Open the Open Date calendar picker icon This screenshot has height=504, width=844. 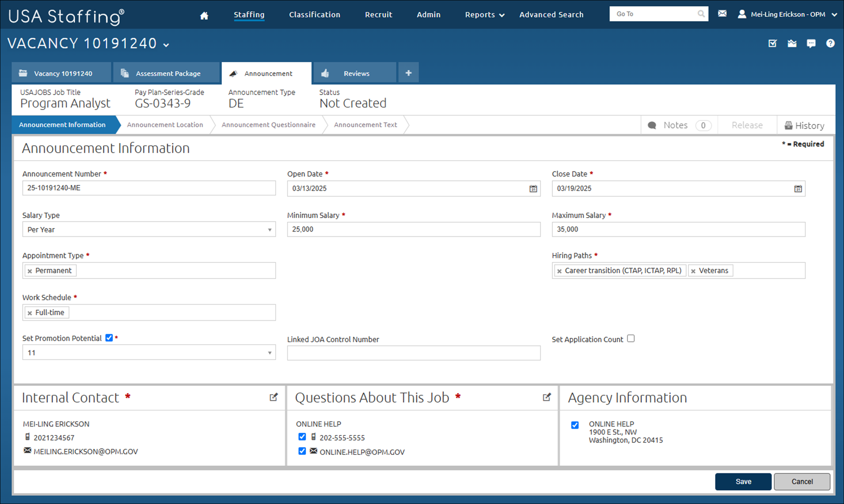click(533, 188)
